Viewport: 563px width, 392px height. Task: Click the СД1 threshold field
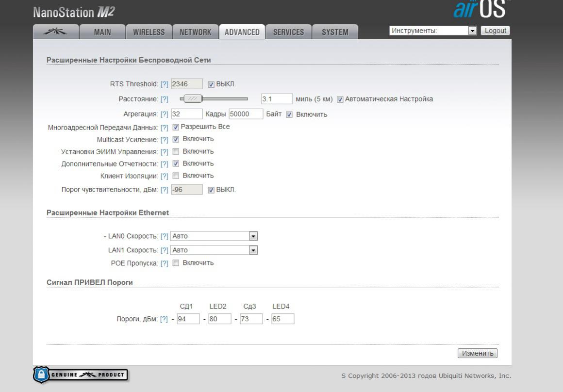[188, 319]
